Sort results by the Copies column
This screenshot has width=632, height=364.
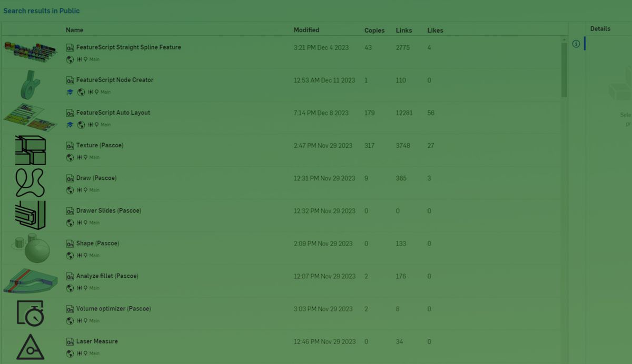pos(374,31)
